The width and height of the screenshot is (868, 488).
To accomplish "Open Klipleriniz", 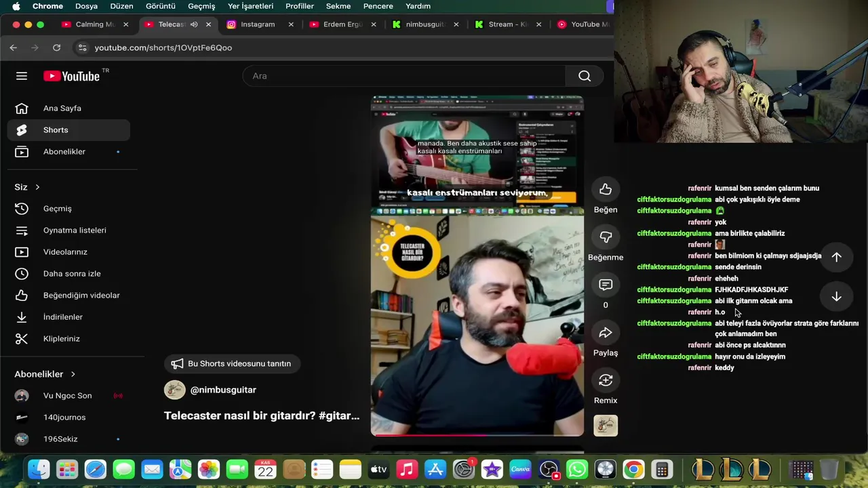I will point(68,339).
